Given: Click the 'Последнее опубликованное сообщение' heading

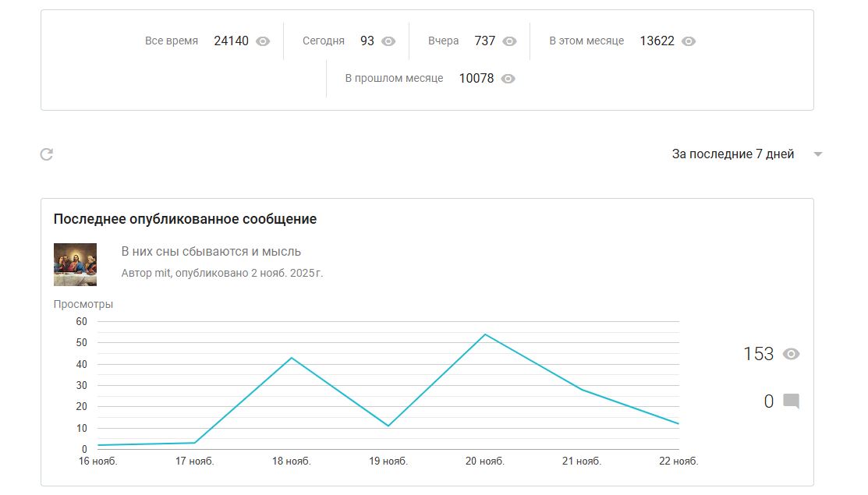Looking at the screenshot, I should 185,219.
